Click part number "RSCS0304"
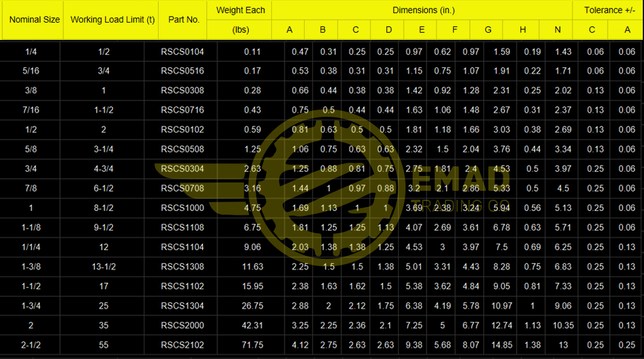The width and height of the screenshot is (644, 359). tap(182, 169)
